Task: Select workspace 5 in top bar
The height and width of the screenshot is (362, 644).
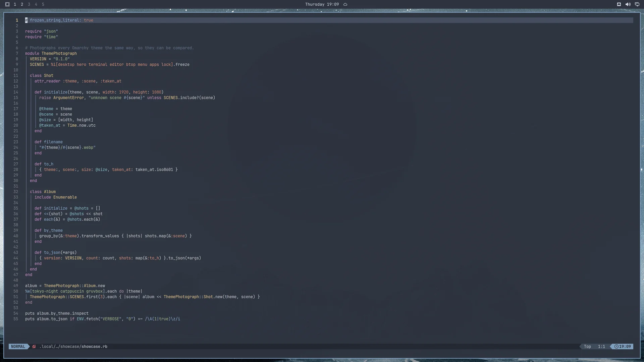Action: pos(43,4)
